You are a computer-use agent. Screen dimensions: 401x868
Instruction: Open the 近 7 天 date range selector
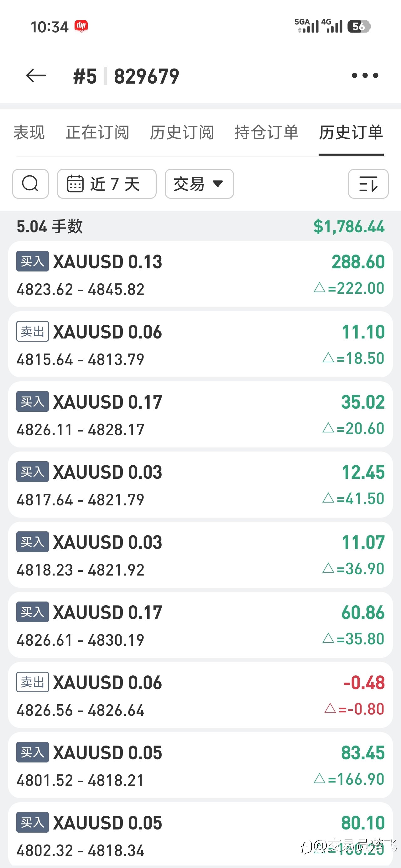point(107,183)
